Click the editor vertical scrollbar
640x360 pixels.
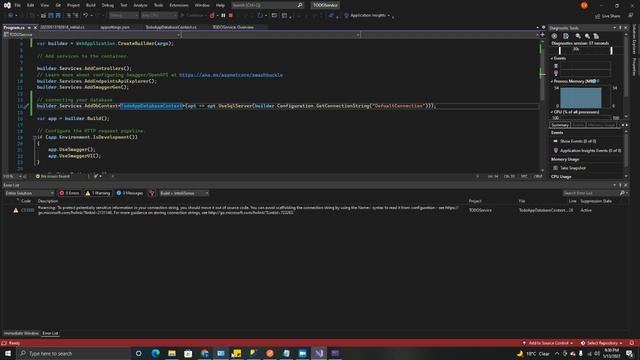[542, 105]
